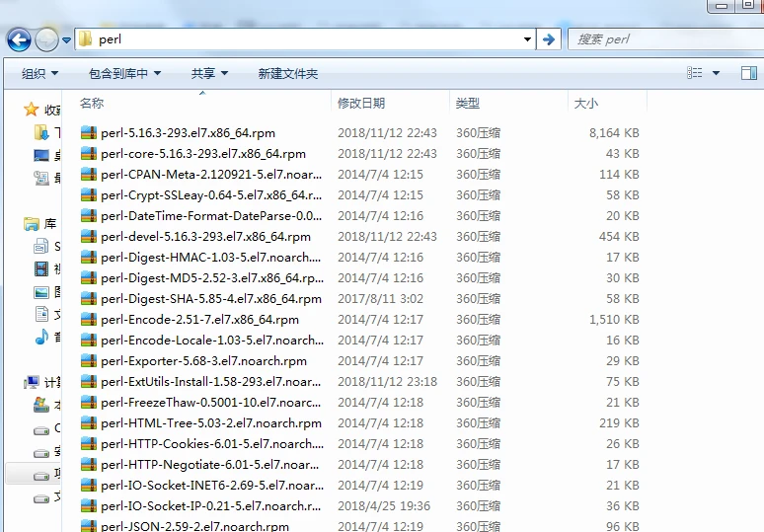
Task: Open the 包含到库中 menu
Action: pyautogui.click(x=124, y=74)
